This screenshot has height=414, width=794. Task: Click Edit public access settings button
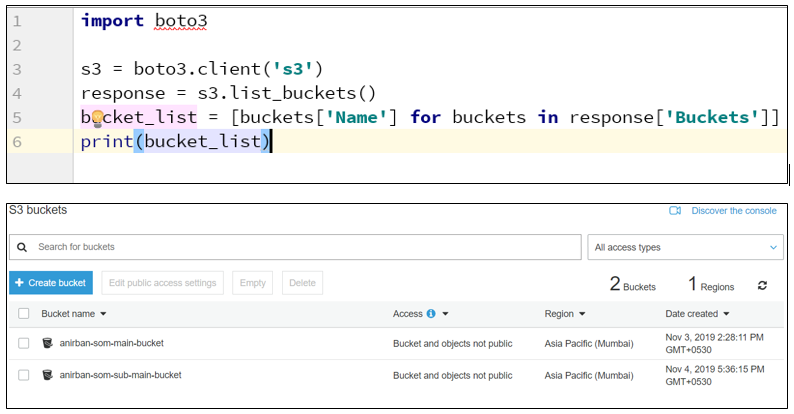coord(163,282)
